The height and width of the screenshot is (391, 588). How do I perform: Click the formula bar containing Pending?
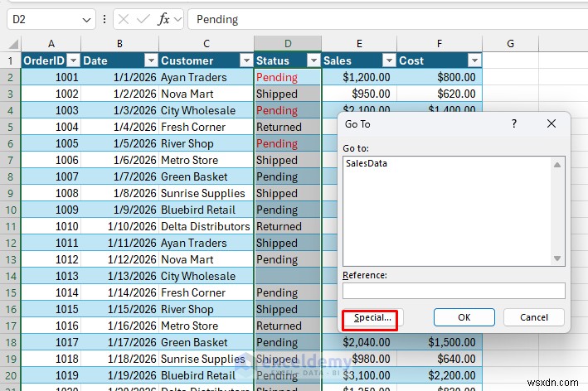tap(386, 19)
